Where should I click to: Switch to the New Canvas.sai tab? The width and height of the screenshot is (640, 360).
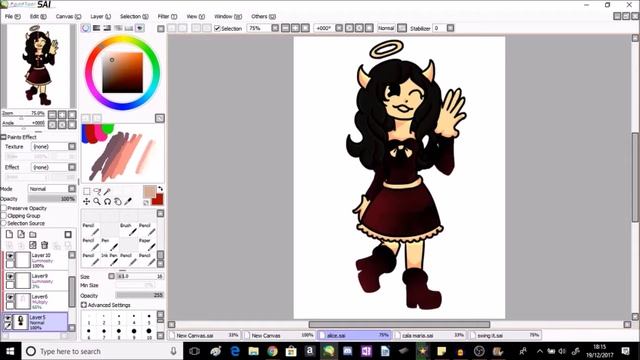coord(205,336)
